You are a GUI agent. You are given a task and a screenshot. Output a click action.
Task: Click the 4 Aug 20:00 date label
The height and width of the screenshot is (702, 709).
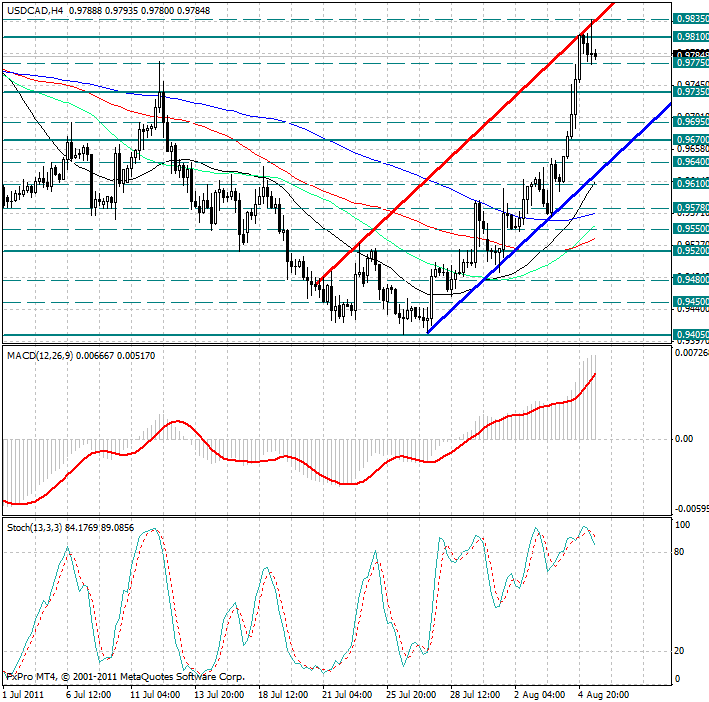click(x=604, y=694)
